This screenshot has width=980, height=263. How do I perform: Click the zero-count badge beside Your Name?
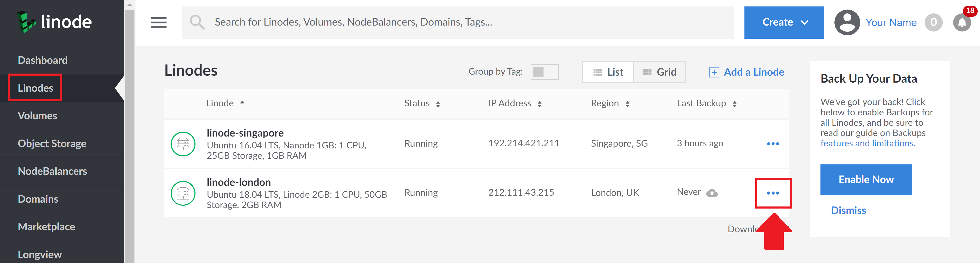(x=934, y=22)
